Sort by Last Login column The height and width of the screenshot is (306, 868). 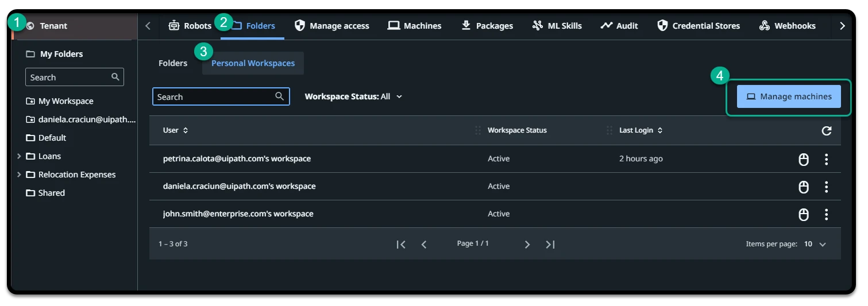tap(641, 130)
